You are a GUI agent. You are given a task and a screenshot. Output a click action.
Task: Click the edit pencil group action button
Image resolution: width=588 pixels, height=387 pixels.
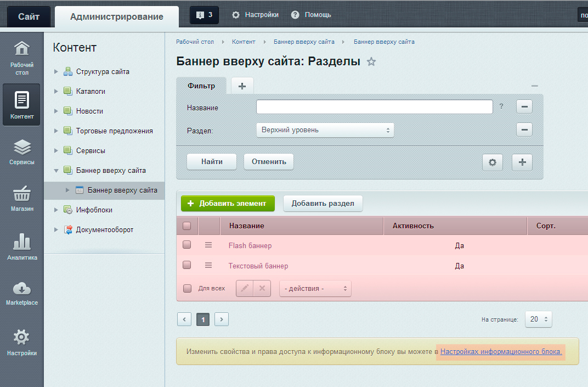(245, 288)
